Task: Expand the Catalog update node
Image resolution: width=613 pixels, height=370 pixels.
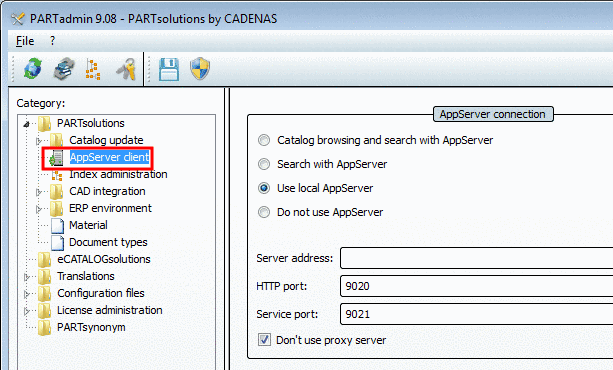Action: click(38, 140)
